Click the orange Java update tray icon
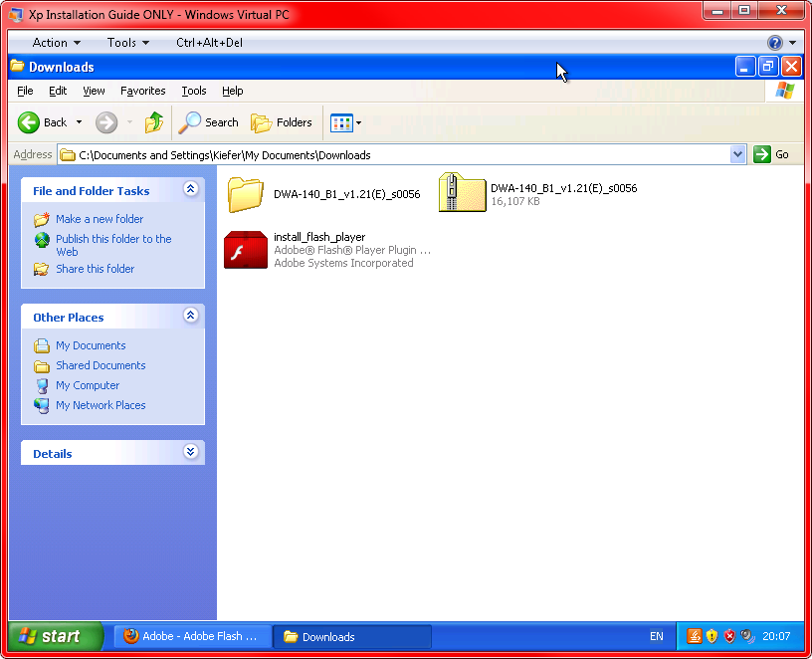 (x=695, y=636)
